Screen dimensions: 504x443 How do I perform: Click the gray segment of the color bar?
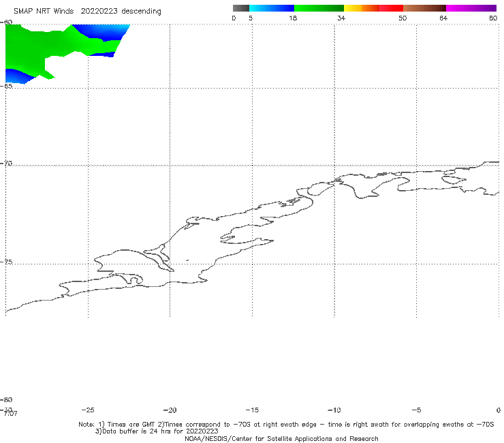[241, 8]
